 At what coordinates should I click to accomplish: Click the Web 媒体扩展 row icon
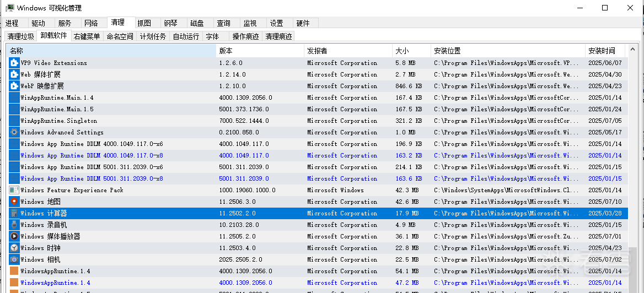(x=14, y=74)
